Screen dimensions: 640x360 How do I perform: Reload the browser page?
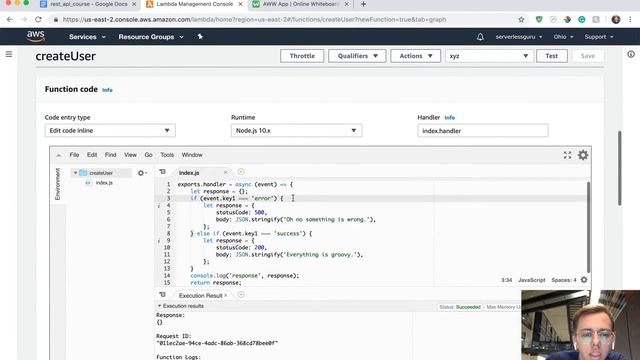pyautogui.click(x=38, y=19)
